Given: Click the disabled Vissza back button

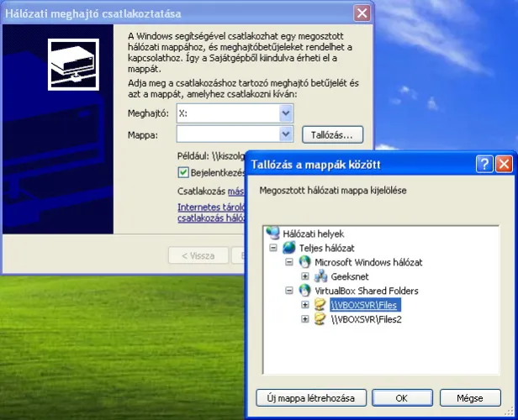Looking at the screenshot, I should (198, 255).
